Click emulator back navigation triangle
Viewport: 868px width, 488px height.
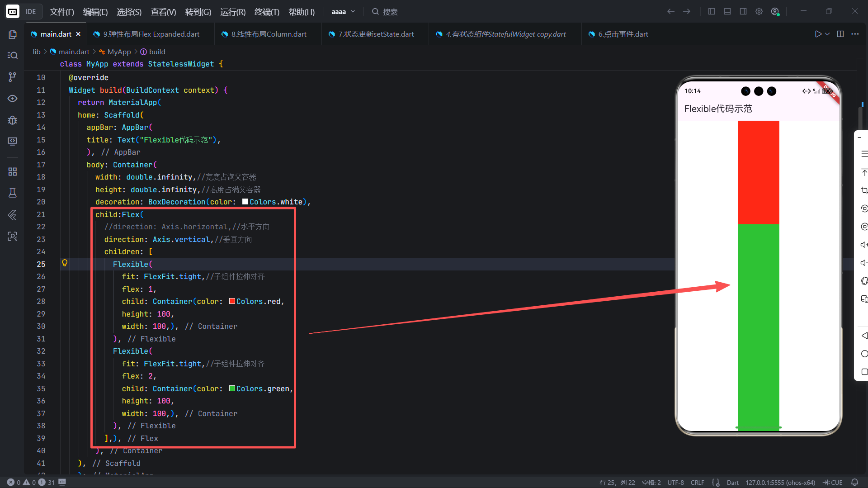864,336
